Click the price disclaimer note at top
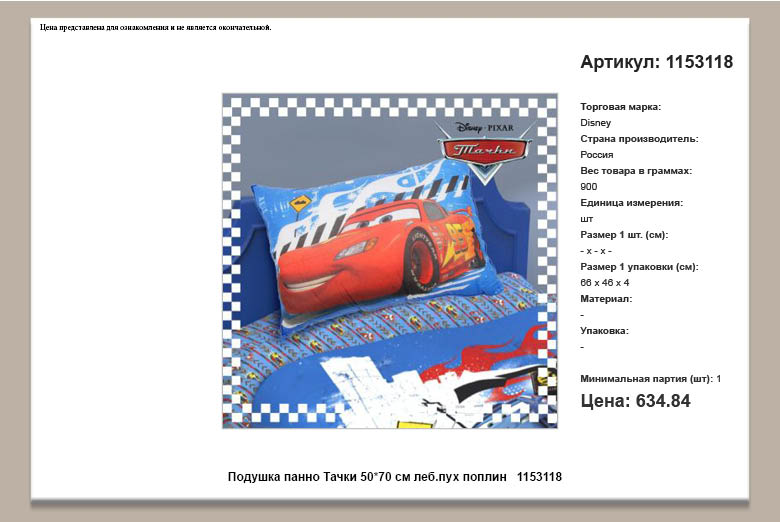Screen dimensions: 780x522 [x=156, y=27]
